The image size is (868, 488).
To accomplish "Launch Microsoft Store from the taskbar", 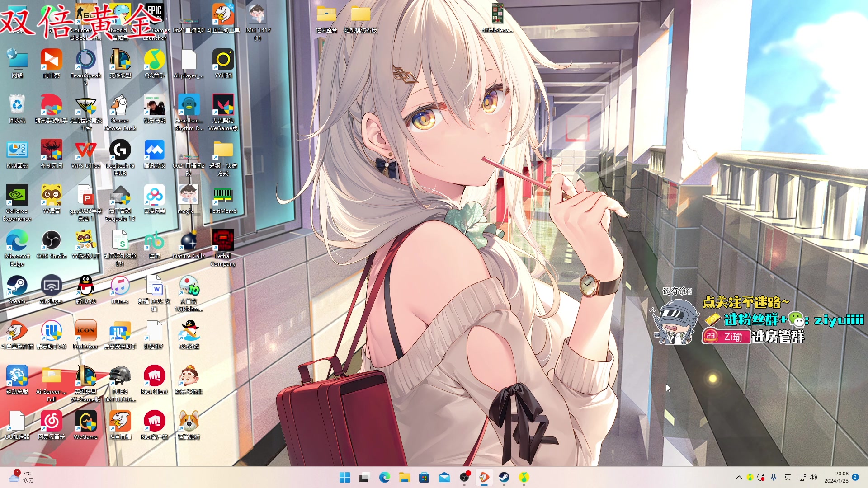I will click(424, 477).
